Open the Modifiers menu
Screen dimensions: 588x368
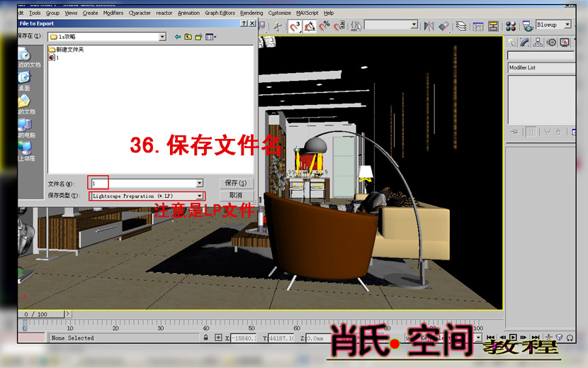click(113, 13)
